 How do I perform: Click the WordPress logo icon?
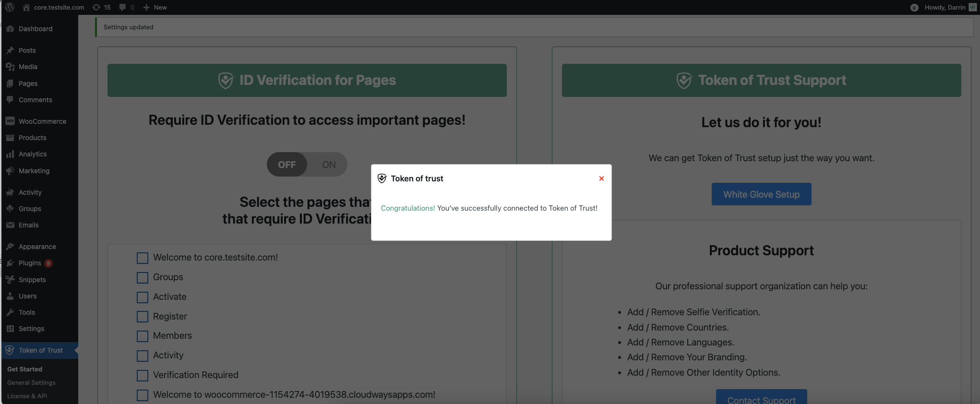click(x=10, y=7)
